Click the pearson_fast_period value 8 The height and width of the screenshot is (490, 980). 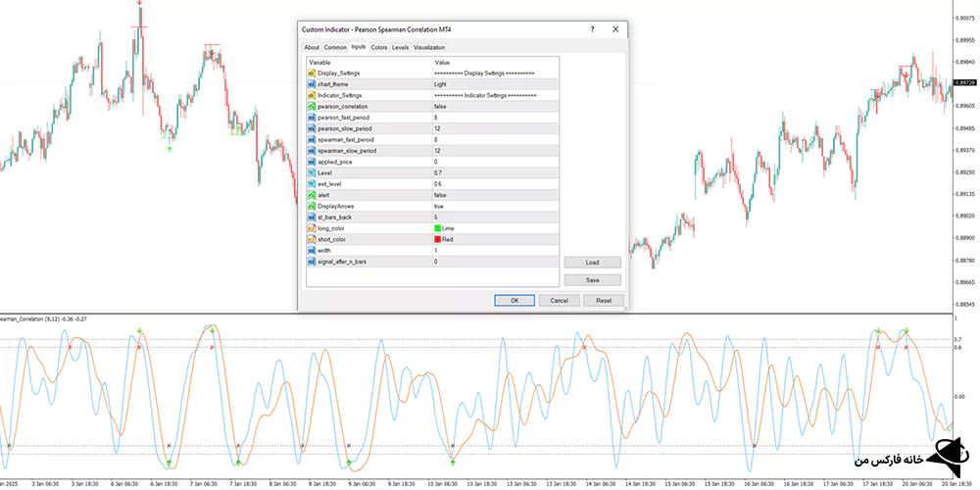tap(436, 118)
